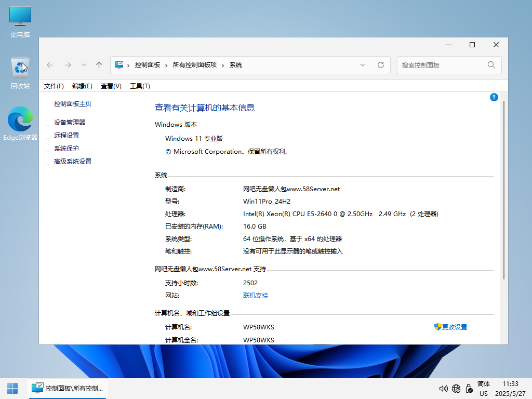Launch the Edge browser desktop shortcut
Screen dimensions: 532x399
[20, 124]
